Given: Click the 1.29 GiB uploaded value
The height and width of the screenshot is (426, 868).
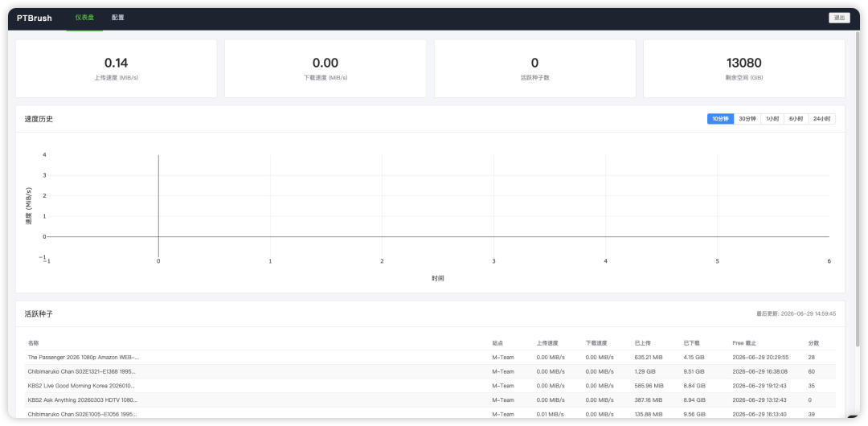Looking at the screenshot, I should 645,371.
